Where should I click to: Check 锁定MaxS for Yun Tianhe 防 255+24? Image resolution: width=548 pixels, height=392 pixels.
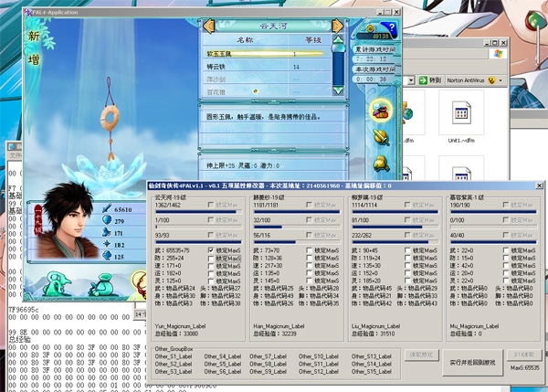(x=211, y=259)
